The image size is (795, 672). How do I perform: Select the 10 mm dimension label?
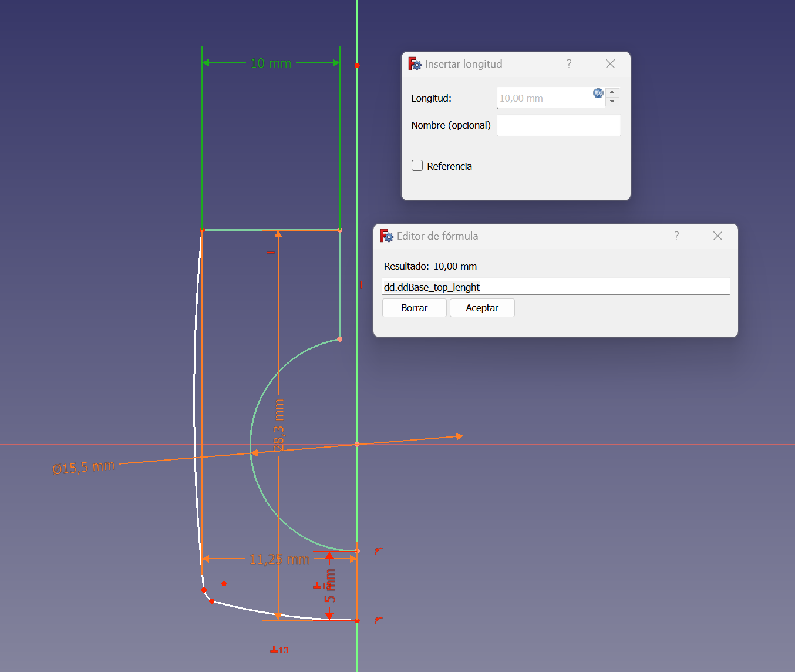click(271, 63)
